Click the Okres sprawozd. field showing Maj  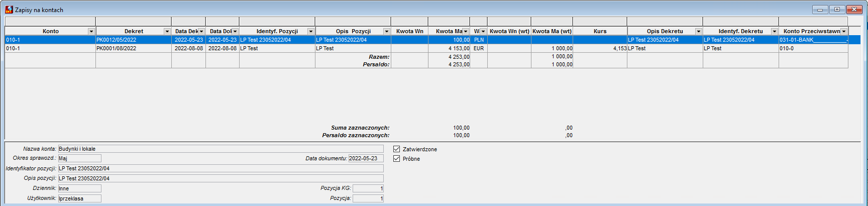coord(79,158)
